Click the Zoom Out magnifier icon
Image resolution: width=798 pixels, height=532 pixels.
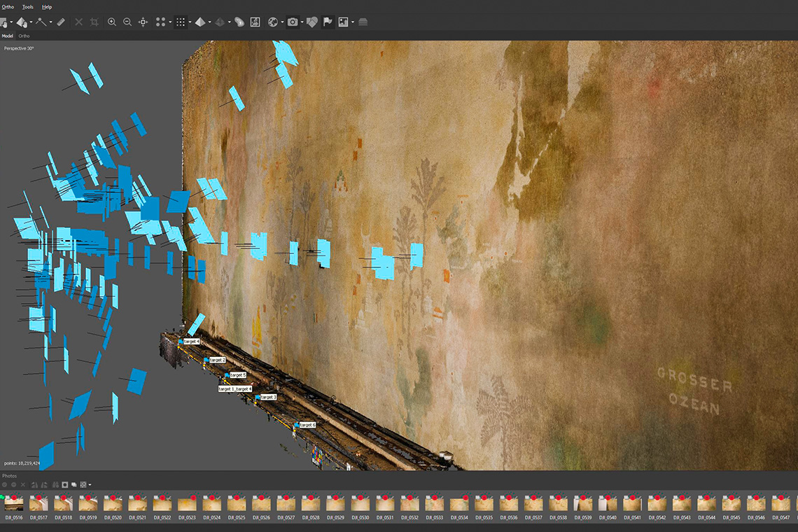(127, 22)
